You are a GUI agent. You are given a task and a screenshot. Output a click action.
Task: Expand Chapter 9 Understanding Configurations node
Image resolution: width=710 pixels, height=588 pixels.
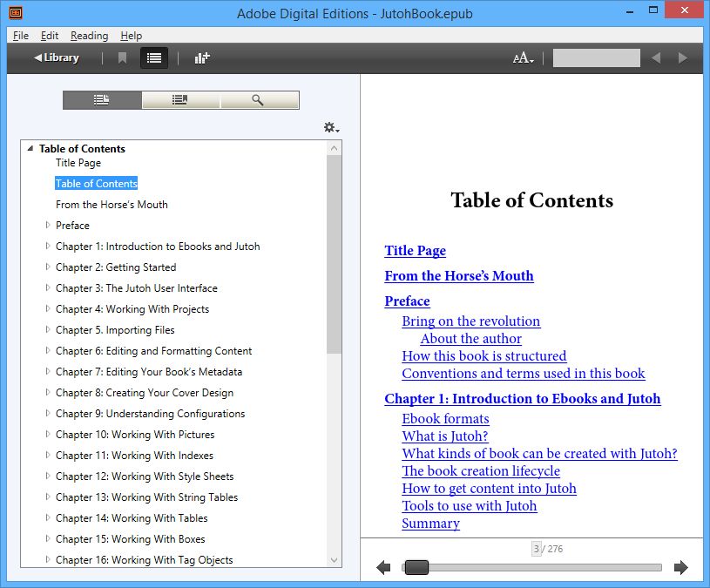[48, 413]
